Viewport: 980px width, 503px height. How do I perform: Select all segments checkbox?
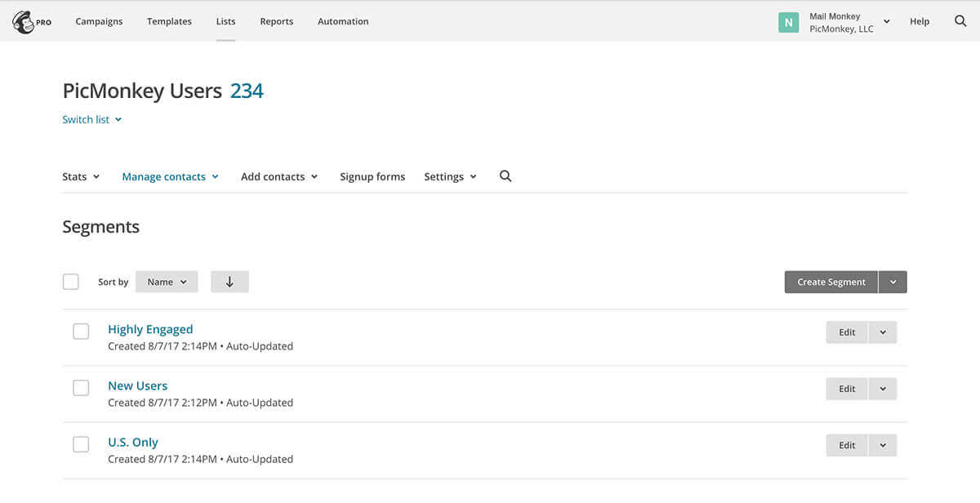[71, 282]
